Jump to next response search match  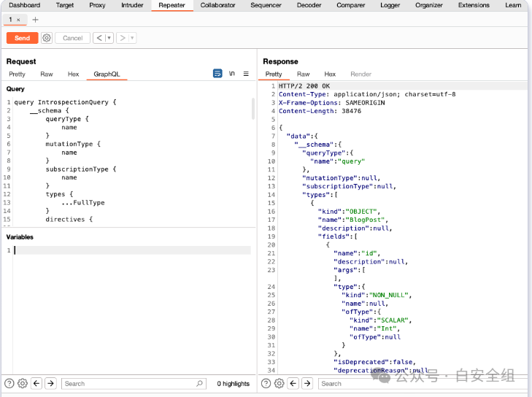click(307, 383)
